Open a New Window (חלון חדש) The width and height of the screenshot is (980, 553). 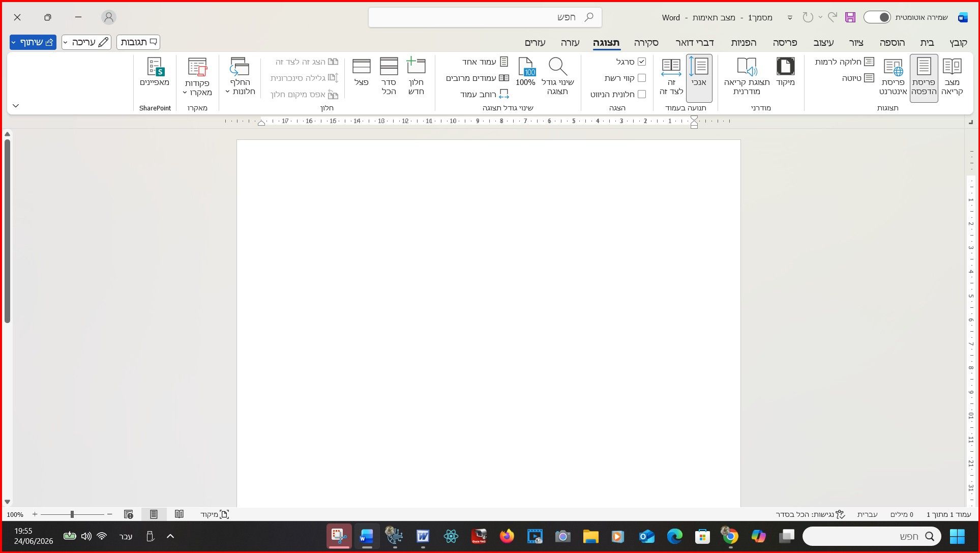[x=416, y=76]
